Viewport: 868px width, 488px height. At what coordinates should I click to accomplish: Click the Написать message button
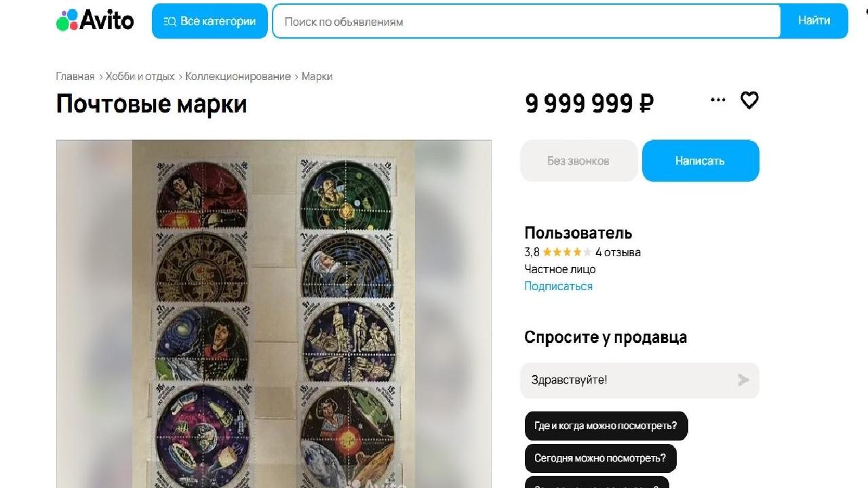701,161
